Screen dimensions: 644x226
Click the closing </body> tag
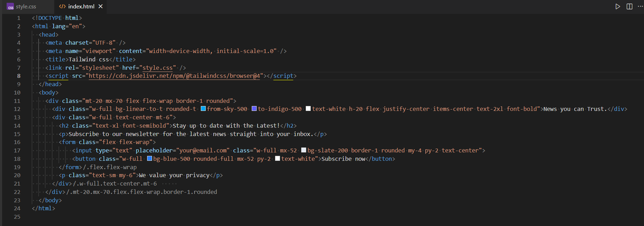click(x=50, y=201)
